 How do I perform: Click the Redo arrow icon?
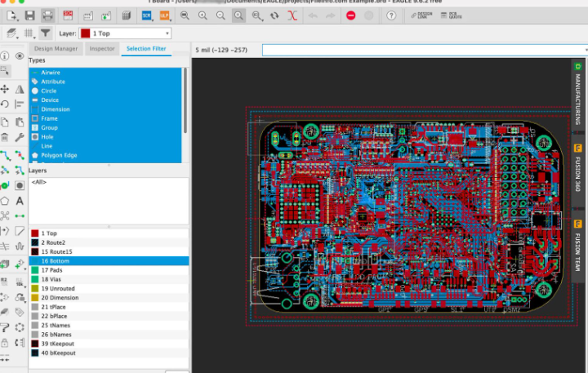click(331, 16)
